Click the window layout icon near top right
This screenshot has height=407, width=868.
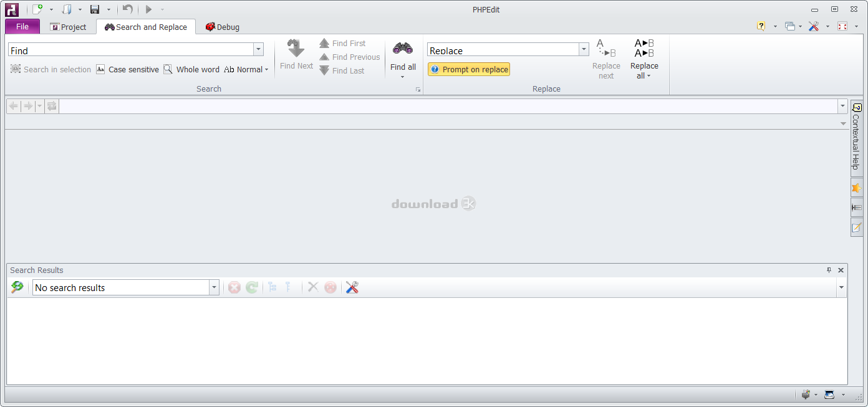coord(790,26)
